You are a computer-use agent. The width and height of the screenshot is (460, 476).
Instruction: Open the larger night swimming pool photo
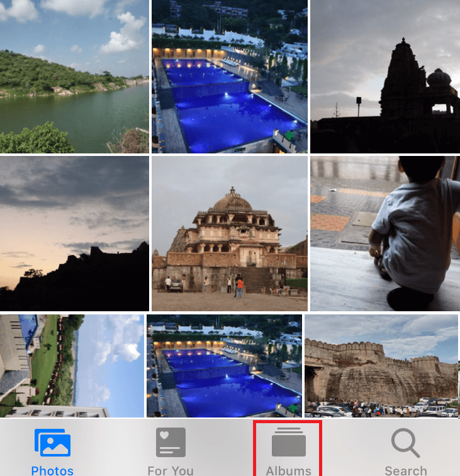coord(230,76)
